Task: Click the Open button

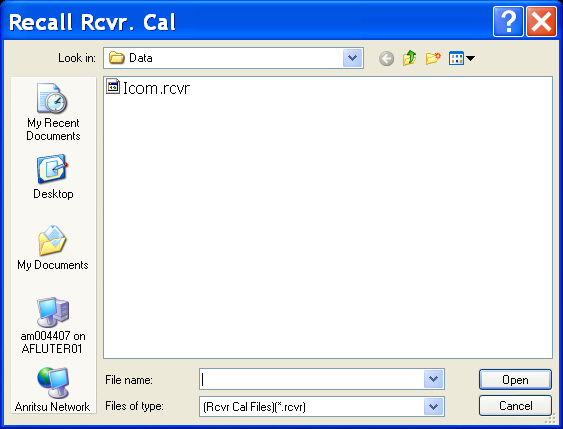Action: (x=515, y=379)
